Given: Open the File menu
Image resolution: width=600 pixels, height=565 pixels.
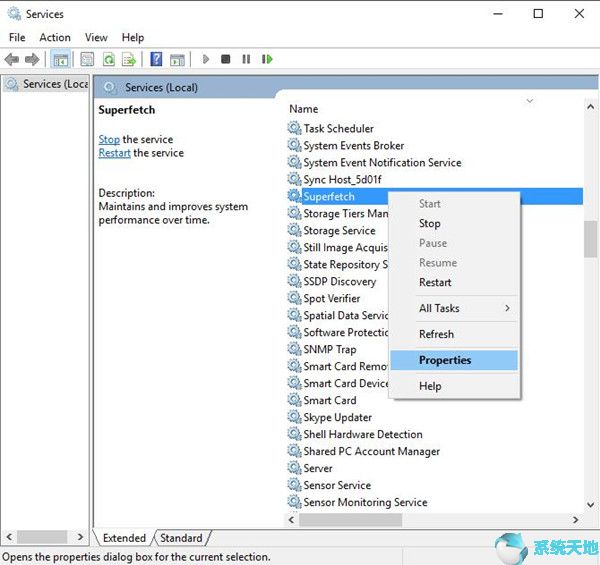Looking at the screenshot, I should pos(17,37).
